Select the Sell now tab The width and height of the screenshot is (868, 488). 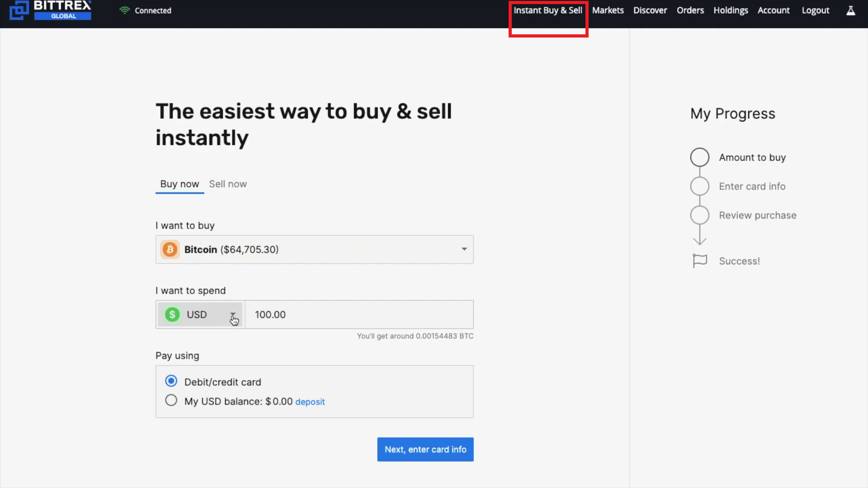[x=228, y=184]
